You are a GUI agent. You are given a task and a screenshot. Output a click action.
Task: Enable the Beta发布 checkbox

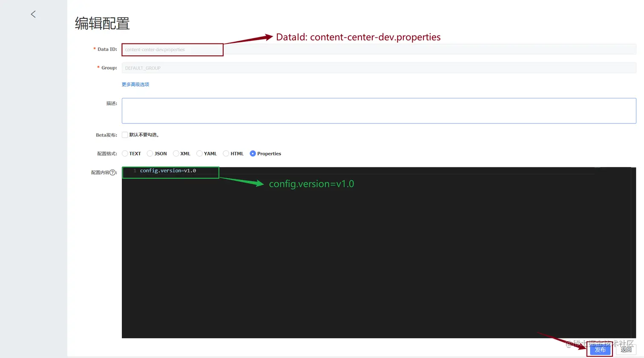point(125,135)
